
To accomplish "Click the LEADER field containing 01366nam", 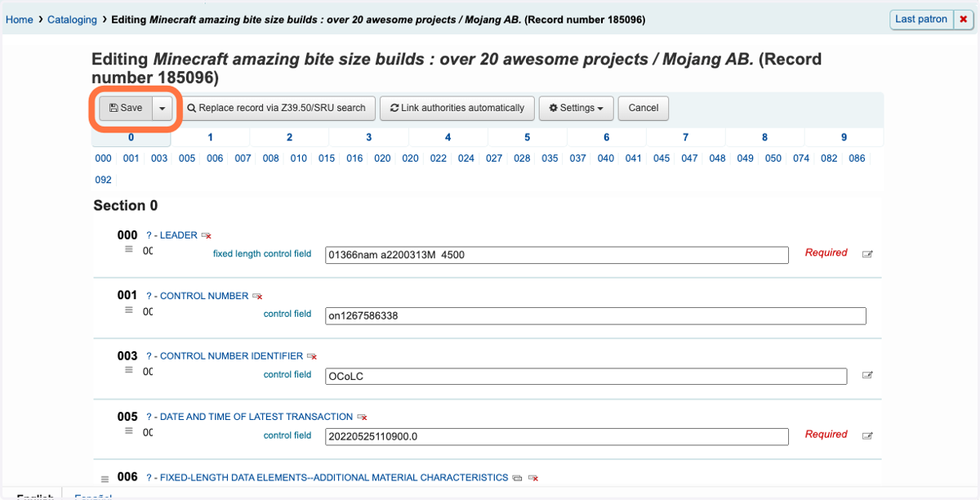I will coord(557,255).
